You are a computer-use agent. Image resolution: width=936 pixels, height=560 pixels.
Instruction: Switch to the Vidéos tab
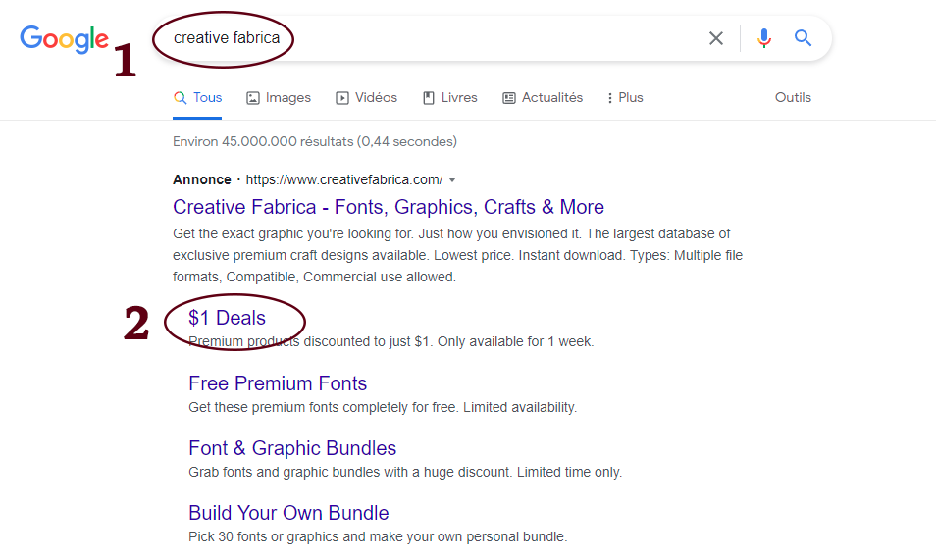tap(367, 98)
